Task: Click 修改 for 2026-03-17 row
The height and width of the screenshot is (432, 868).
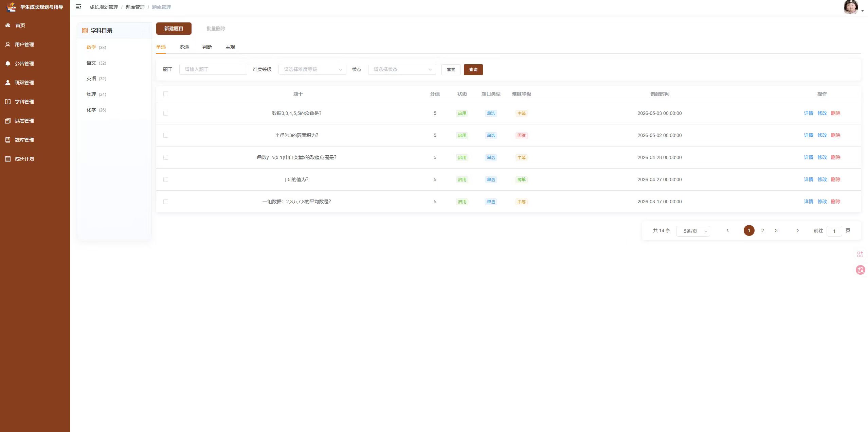Action: pos(822,202)
